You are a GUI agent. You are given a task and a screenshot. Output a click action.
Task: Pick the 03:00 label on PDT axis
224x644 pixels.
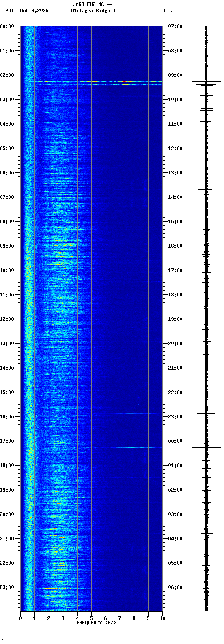7,100
